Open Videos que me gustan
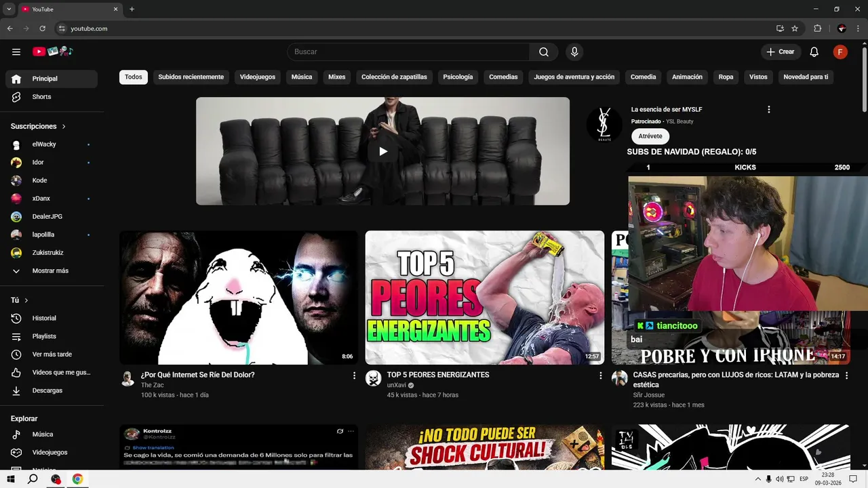This screenshot has height=488, width=868. [x=52, y=373]
